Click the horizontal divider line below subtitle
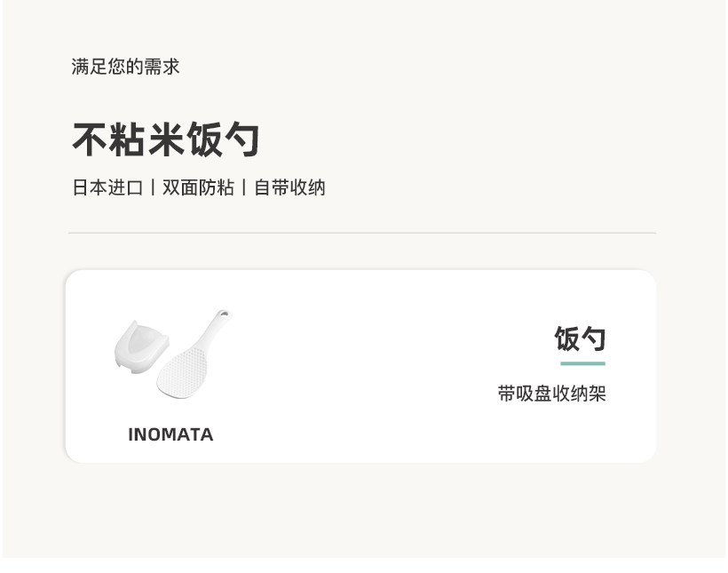The height and width of the screenshot is (573, 728). pos(362,233)
